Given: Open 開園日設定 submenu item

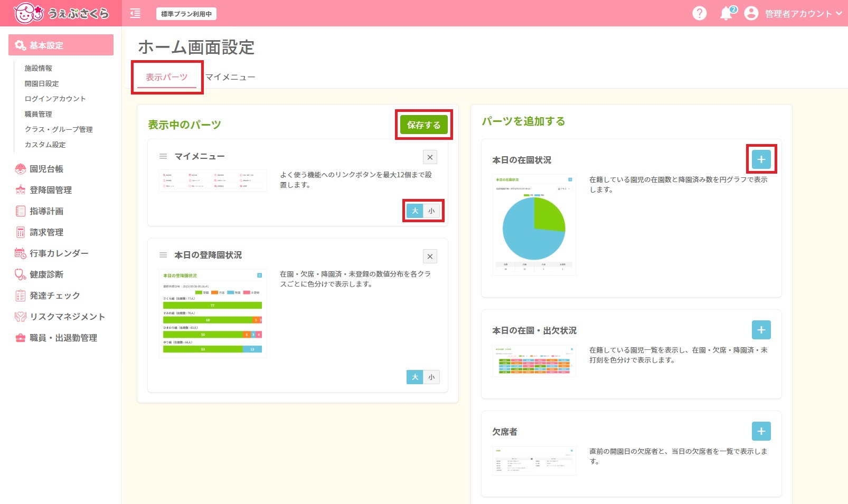Looking at the screenshot, I should pyautogui.click(x=42, y=83).
